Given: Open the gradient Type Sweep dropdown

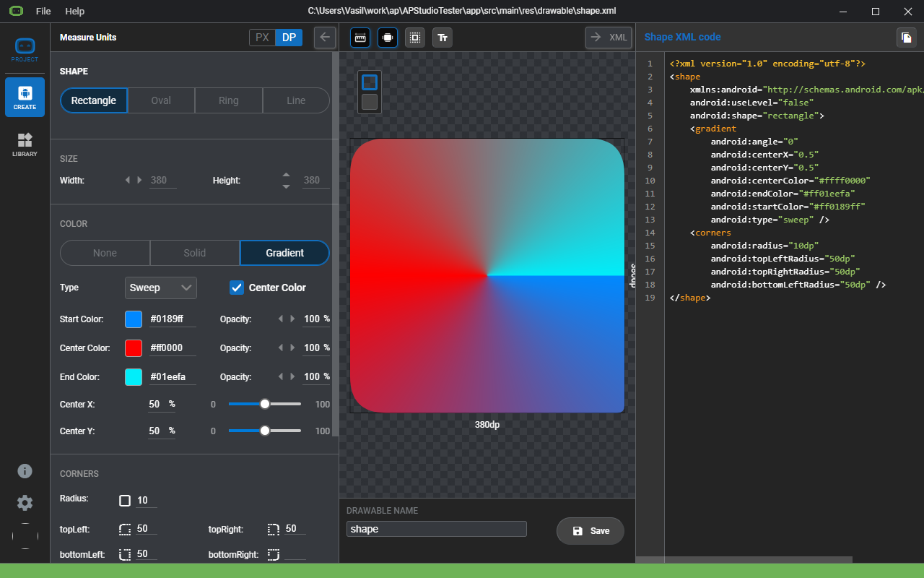Looking at the screenshot, I should click(x=160, y=288).
